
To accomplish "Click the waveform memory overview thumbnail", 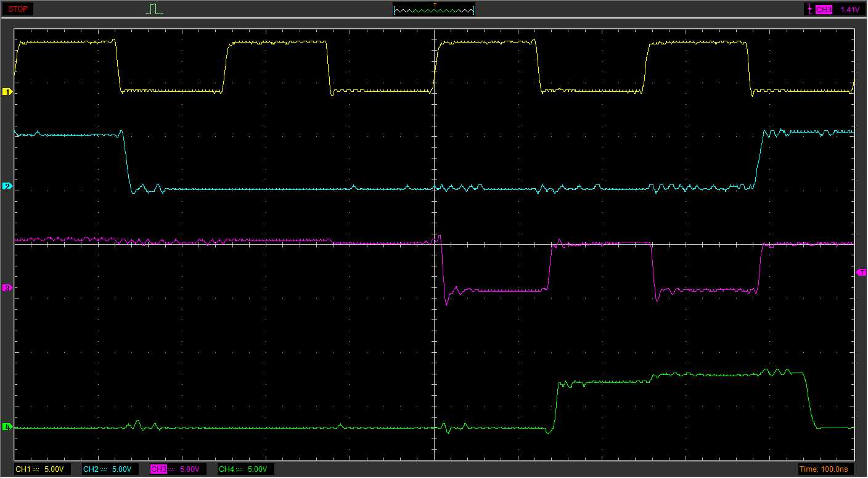I will click(x=434, y=10).
